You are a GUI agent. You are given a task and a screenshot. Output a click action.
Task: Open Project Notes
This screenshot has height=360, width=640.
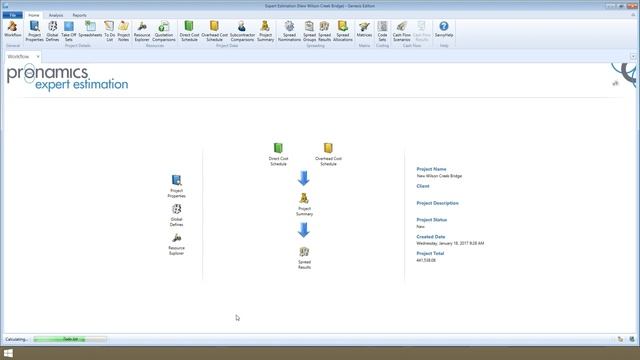pyautogui.click(x=123, y=31)
